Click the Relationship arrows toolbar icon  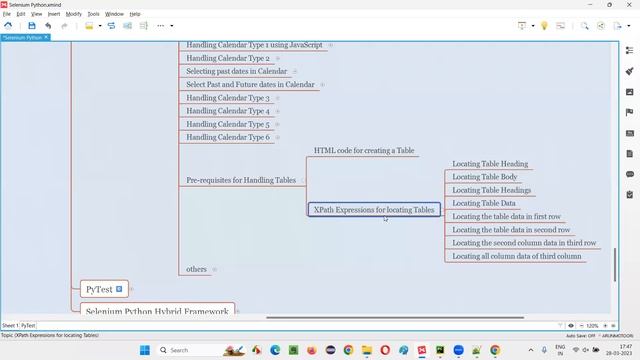tap(111, 26)
